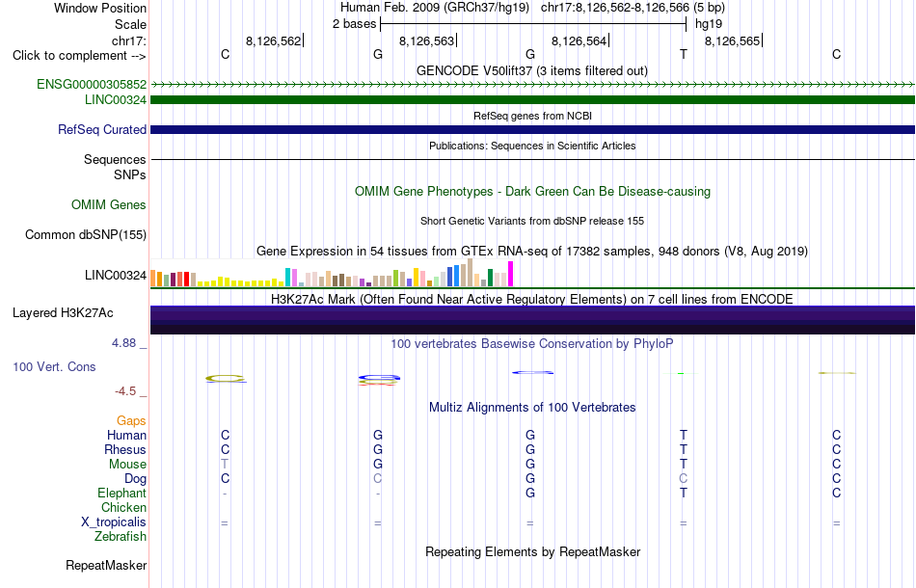This screenshot has height=588, width=916.
Task: Click the Dog species label
Action: [x=135, y=479]
